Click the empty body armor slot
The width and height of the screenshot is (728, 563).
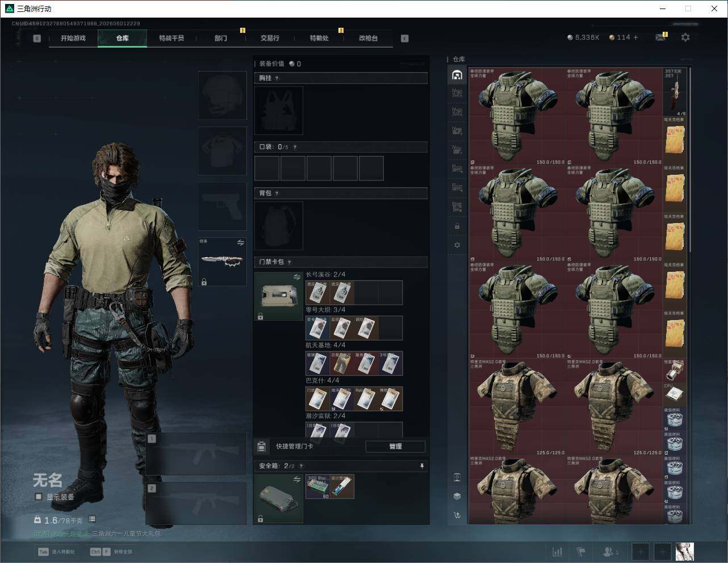222,151
